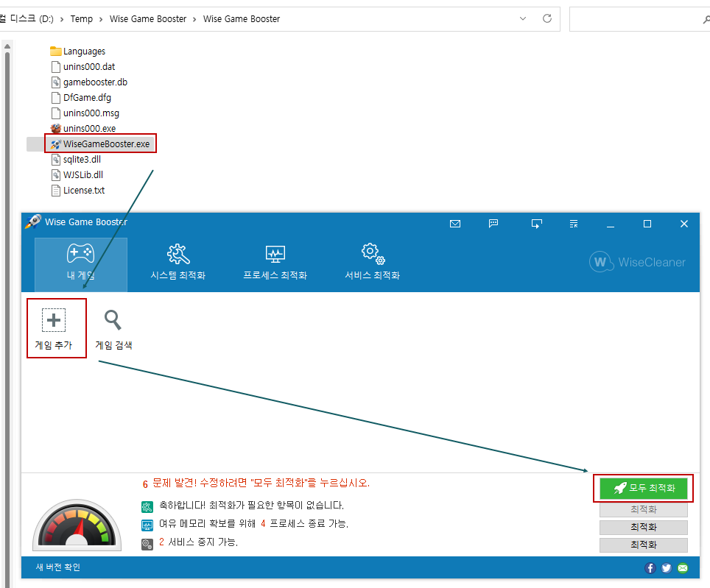
Task: Click the service status gear icon
Action: (x=147, y=544)
